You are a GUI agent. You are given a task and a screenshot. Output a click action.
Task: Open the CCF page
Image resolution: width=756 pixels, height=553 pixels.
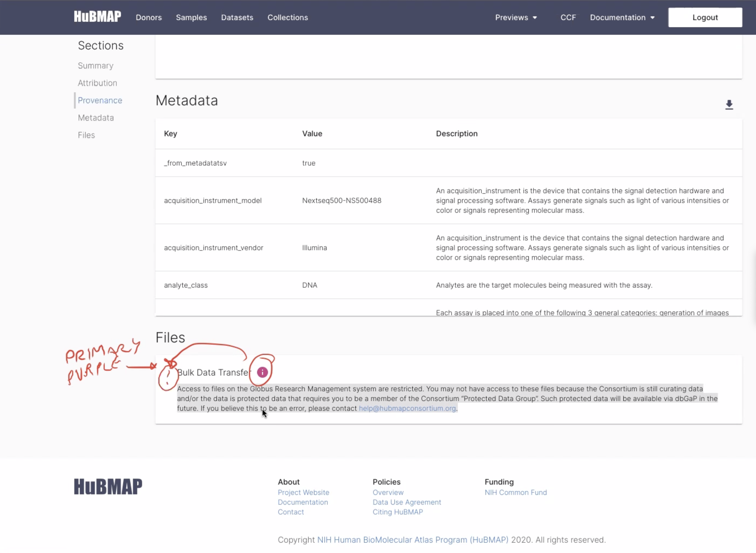click(568, 17)
